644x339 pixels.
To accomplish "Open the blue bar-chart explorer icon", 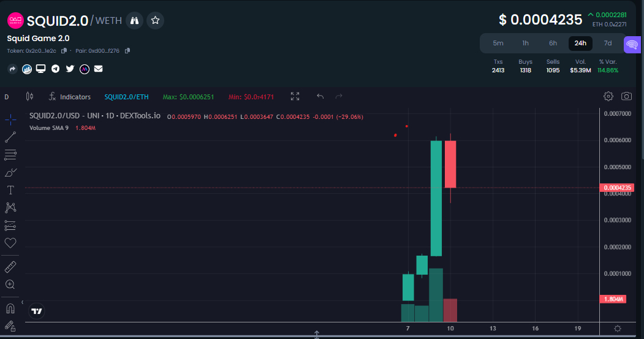I will (27, 69).
